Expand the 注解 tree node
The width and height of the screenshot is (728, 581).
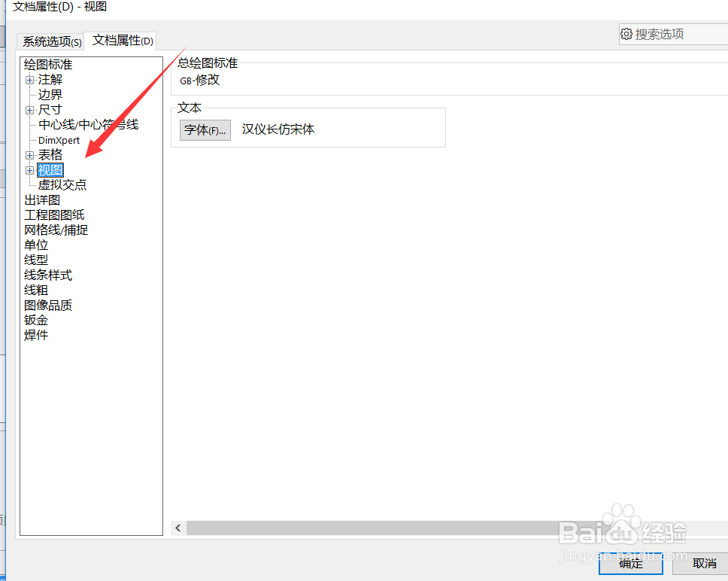pyautogui.click(x=30, y=80)
